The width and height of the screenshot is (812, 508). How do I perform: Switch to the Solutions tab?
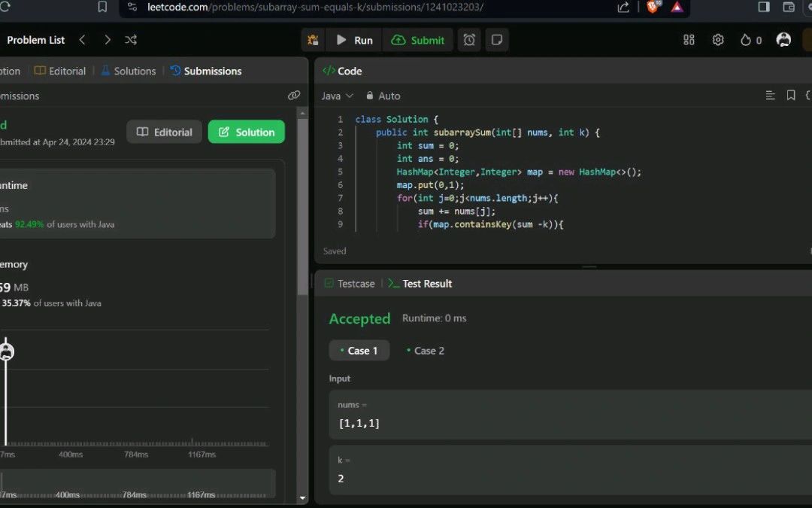click(129, 71)
